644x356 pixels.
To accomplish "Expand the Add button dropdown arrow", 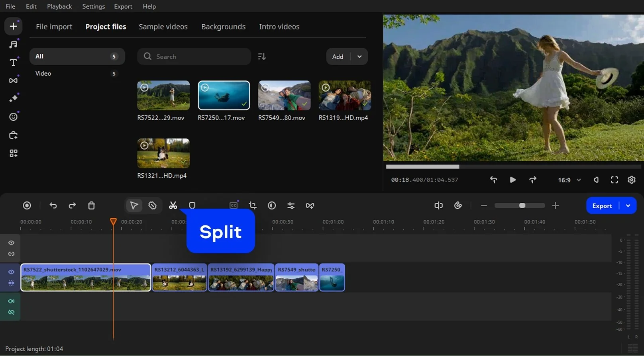I will 359,57.
